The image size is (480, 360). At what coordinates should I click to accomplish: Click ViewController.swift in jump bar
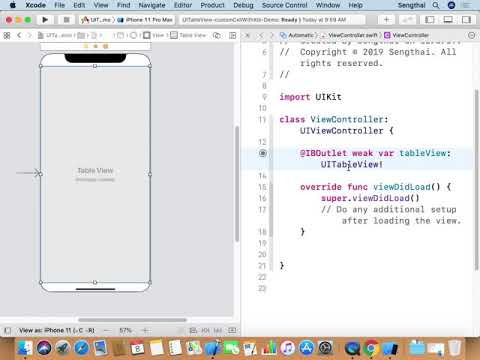coord(350,35)
